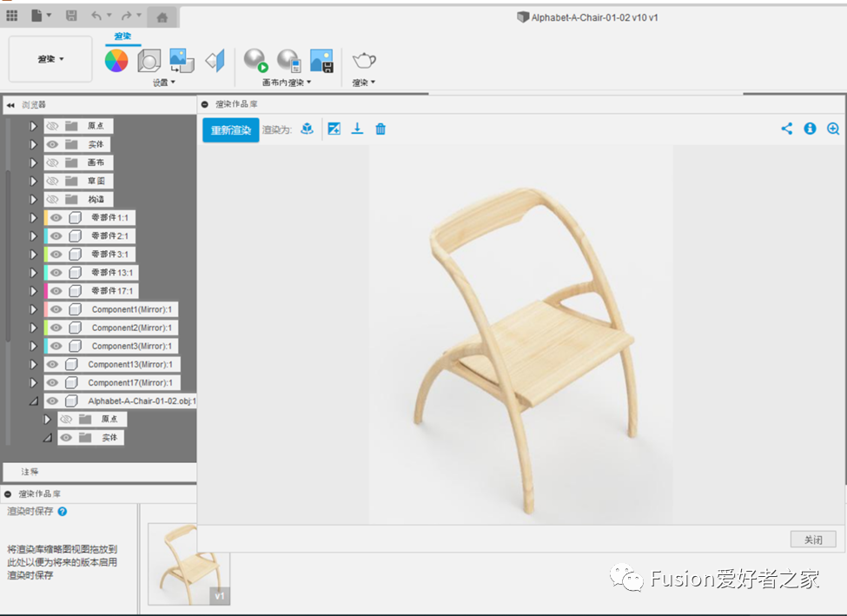The width and height of the screenshot is (847, 616).
Task: Collapse the Alphabet-A-Chair-01-02.obj:1 node
Action: tap(35, 401)
